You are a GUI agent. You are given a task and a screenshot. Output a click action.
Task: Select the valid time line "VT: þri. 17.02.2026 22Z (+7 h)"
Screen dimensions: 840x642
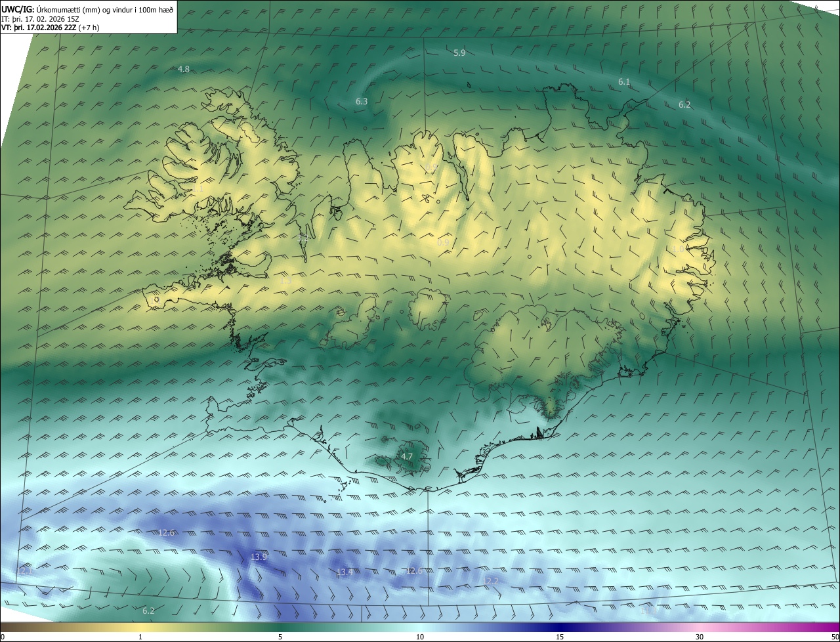(51, 28)
